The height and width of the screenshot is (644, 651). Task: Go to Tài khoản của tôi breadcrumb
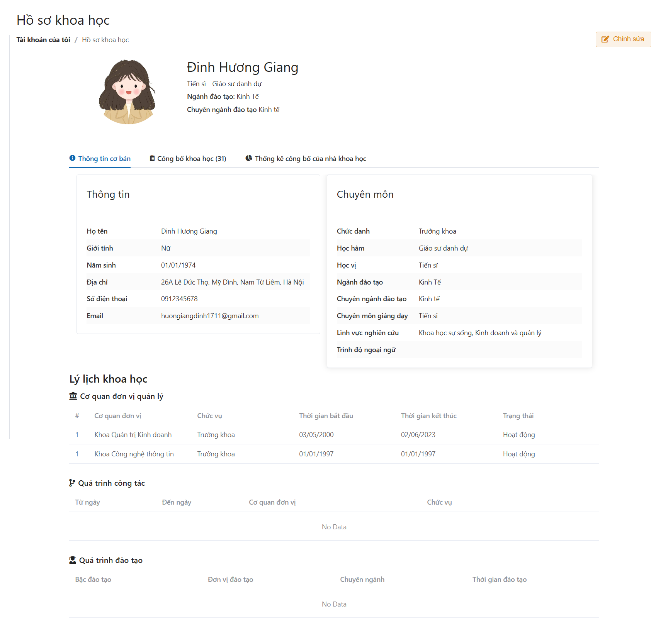[x=43, y=40]
